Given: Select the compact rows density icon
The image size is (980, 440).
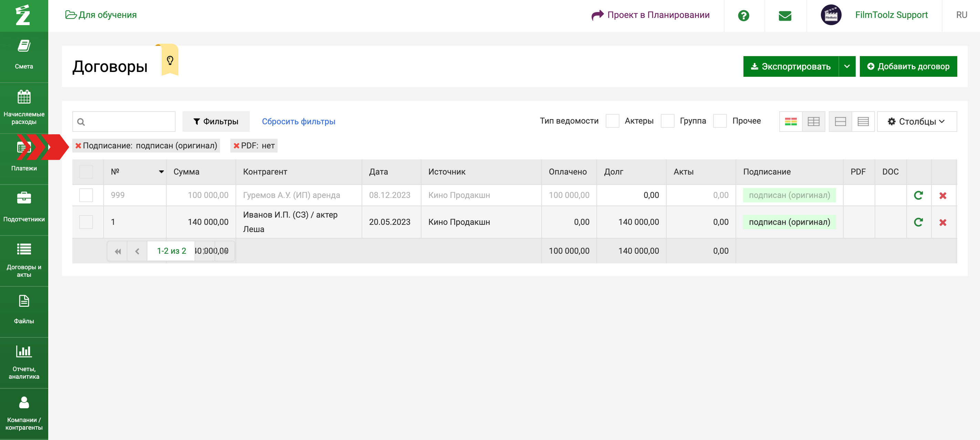Looking at the screenshot, I should (x=863, y=122).
